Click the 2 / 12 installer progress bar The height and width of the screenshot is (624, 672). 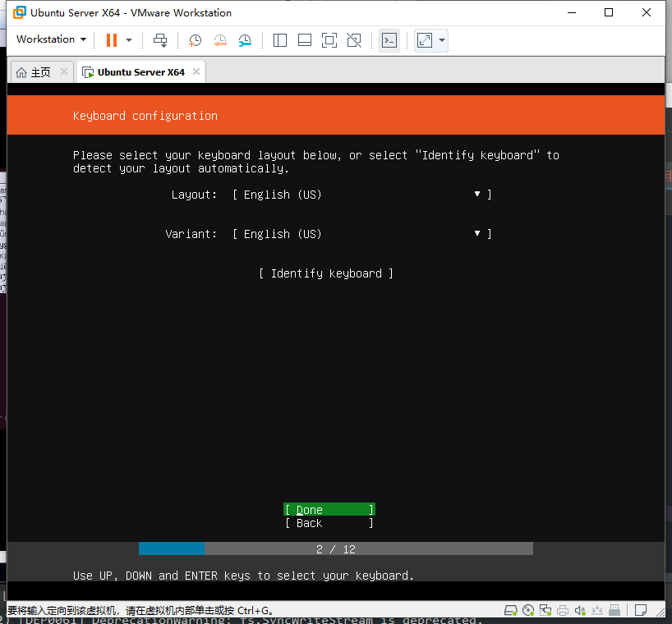point(336,549)
